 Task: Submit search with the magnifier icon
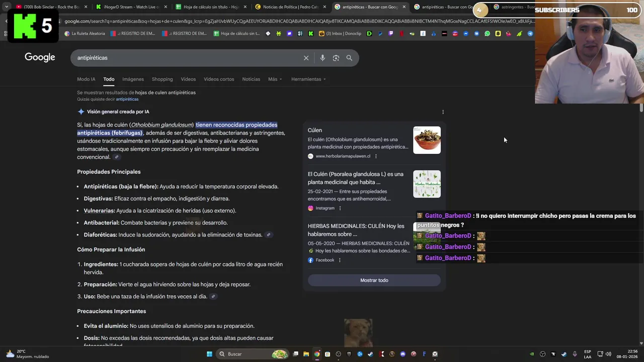point(349,58)
